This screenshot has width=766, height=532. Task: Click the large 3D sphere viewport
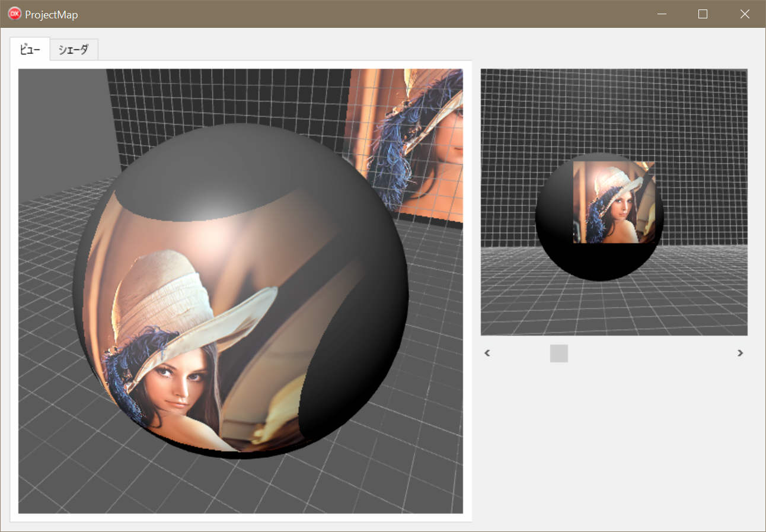click(x=241, y=291)
